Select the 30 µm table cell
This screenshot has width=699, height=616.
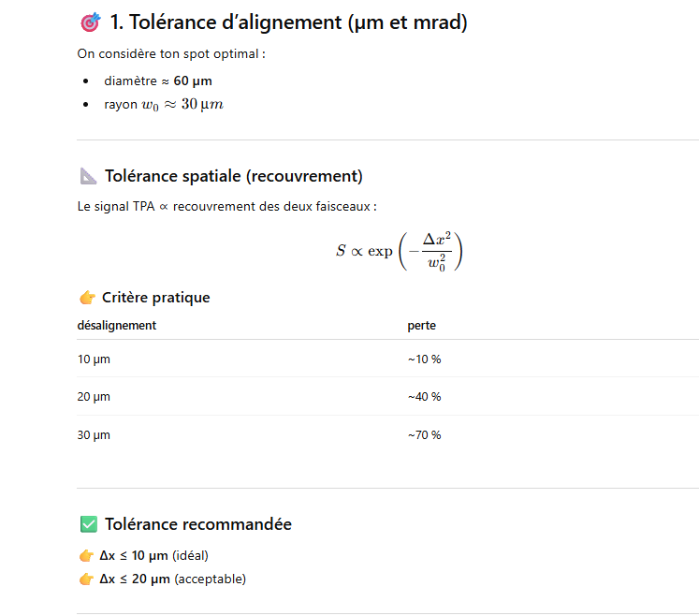pos(94,435)
